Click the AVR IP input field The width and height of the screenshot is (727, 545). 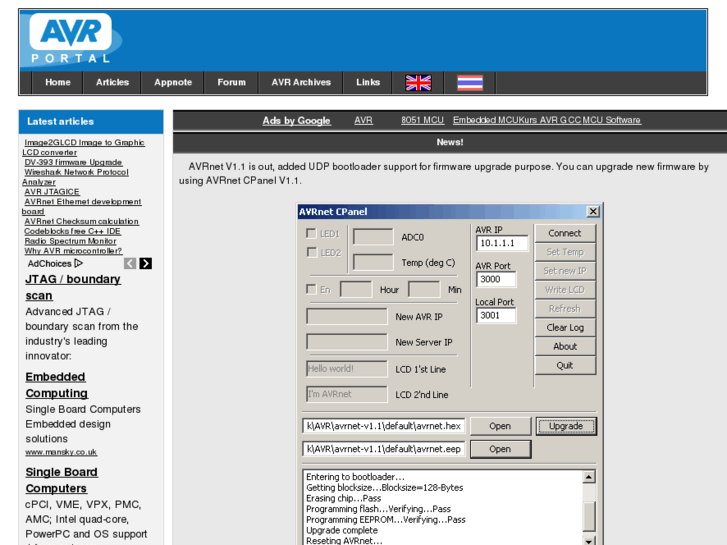[x=502, y=243]
